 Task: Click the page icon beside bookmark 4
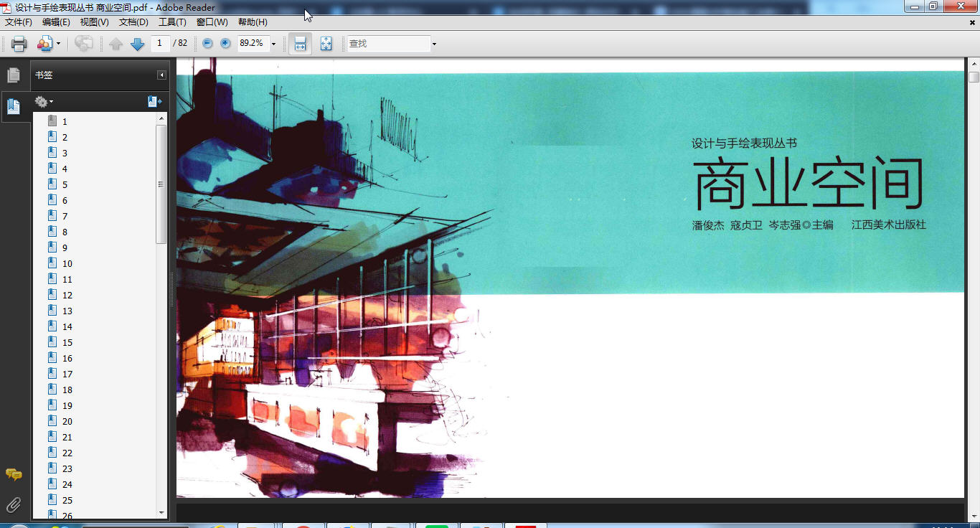[52, 169]
